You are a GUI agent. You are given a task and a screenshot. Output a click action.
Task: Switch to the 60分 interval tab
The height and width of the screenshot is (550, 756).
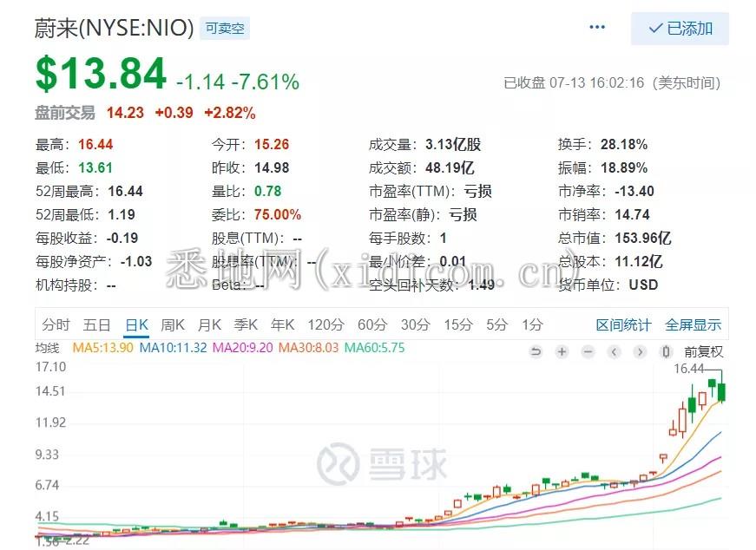point(372,325)
